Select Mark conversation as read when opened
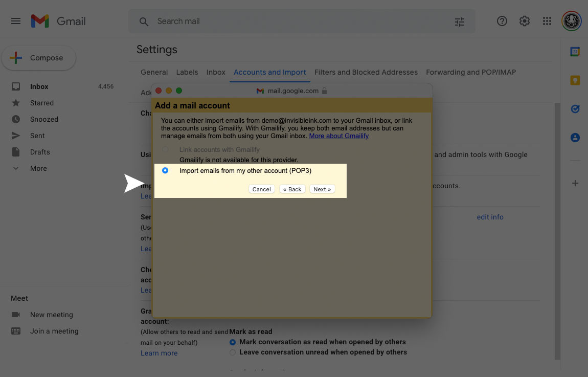Screen dimensions: 588x377 (233, 342)
